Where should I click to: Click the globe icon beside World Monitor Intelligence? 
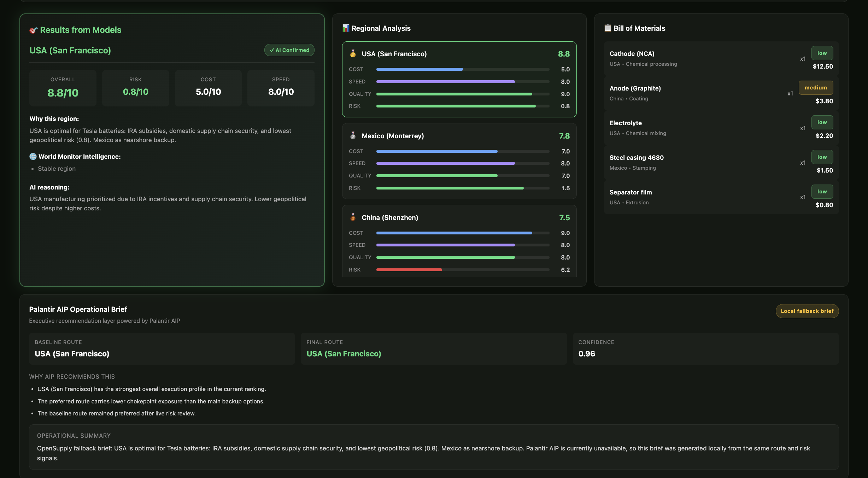[33, 157]
